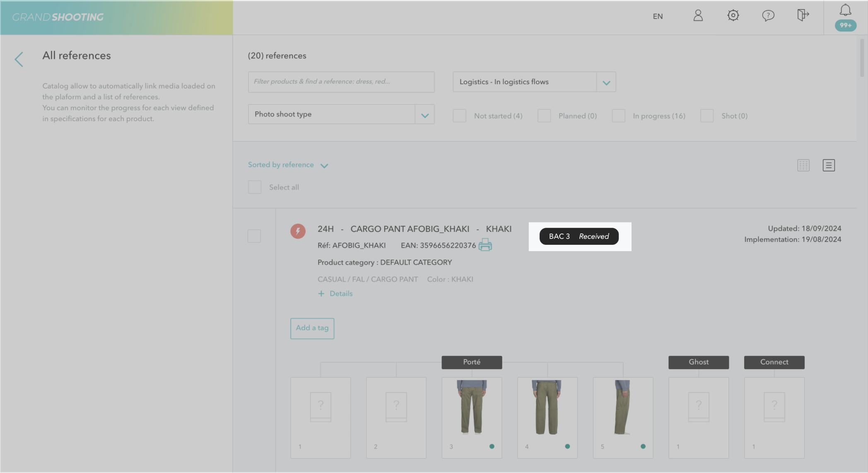Open notifications bell with 99+ badge
This screenshot has width=868, height=473.
845,10
